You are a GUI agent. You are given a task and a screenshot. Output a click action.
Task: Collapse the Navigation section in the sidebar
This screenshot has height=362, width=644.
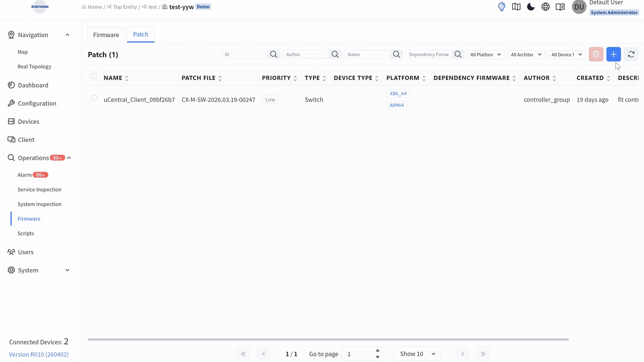67,35
